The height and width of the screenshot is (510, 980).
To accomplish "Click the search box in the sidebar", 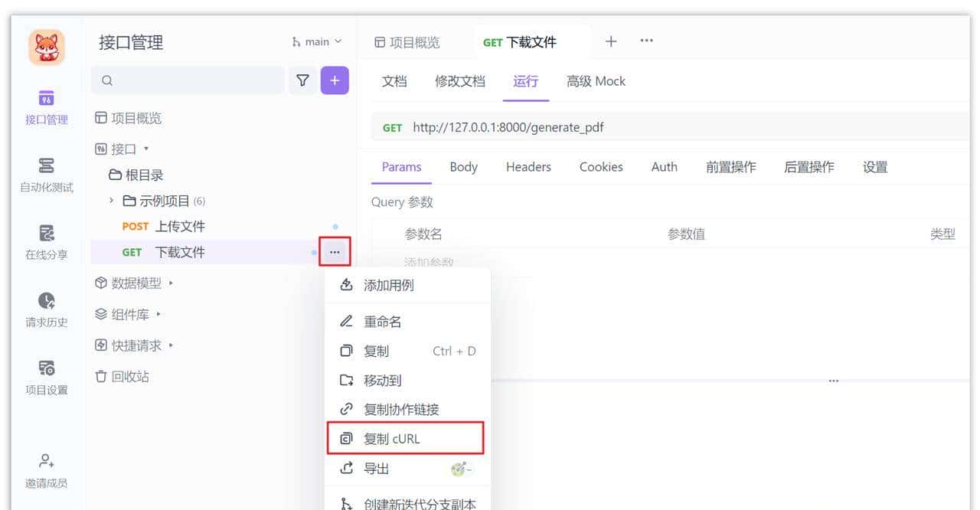I will click(188, 80).
